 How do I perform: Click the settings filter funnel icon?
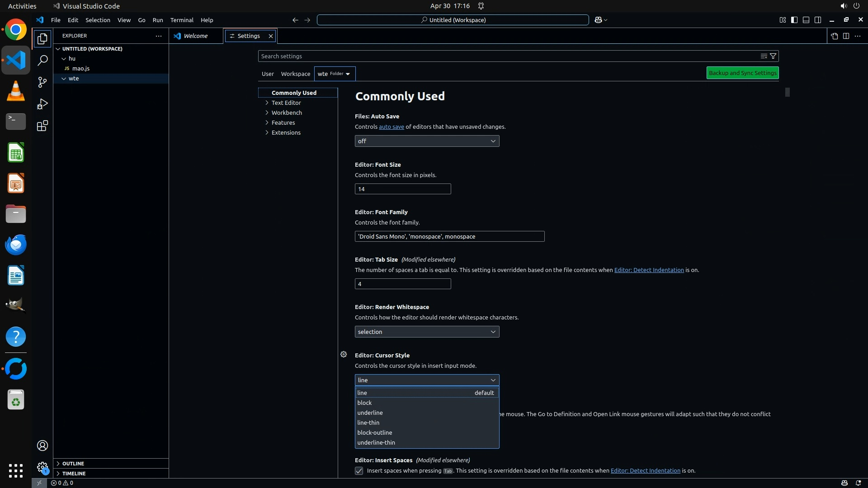(773, 56)
